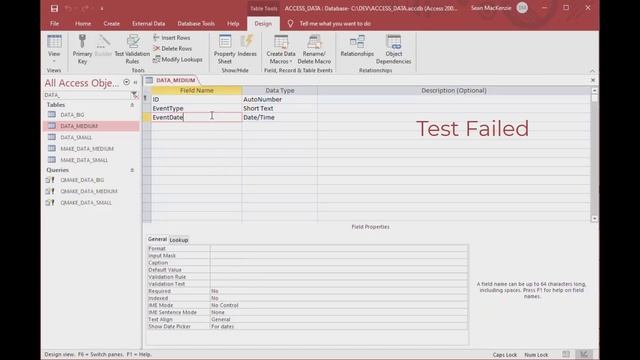The width and height of the screenshot is (640, 360).
Task: Click the row selector of the ID field
Action: point(147,99)
